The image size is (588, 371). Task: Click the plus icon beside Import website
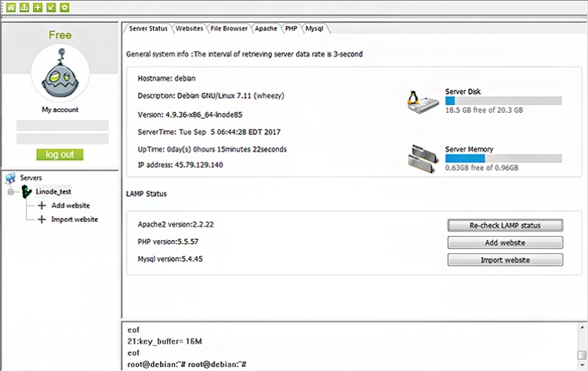pos(42,220)
